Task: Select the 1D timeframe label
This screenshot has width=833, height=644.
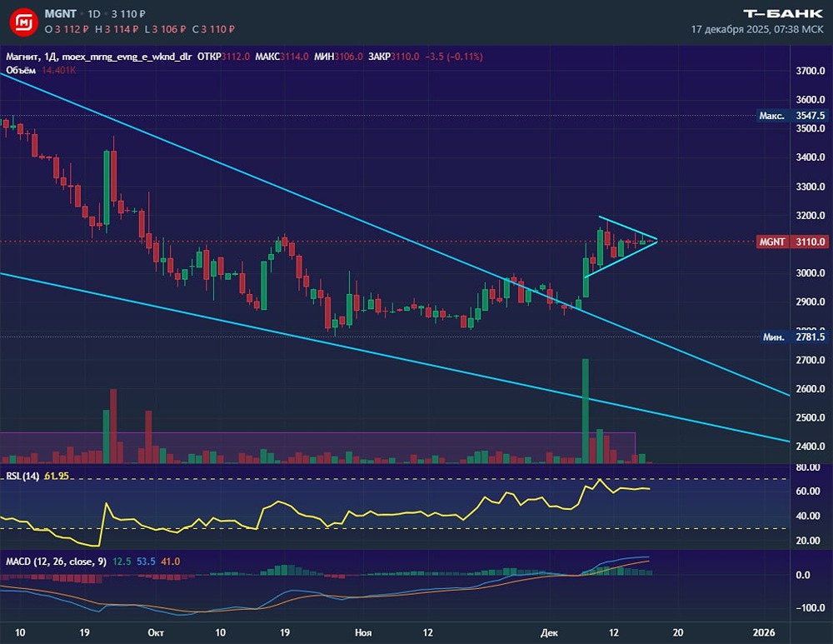Action: point(94,14)
